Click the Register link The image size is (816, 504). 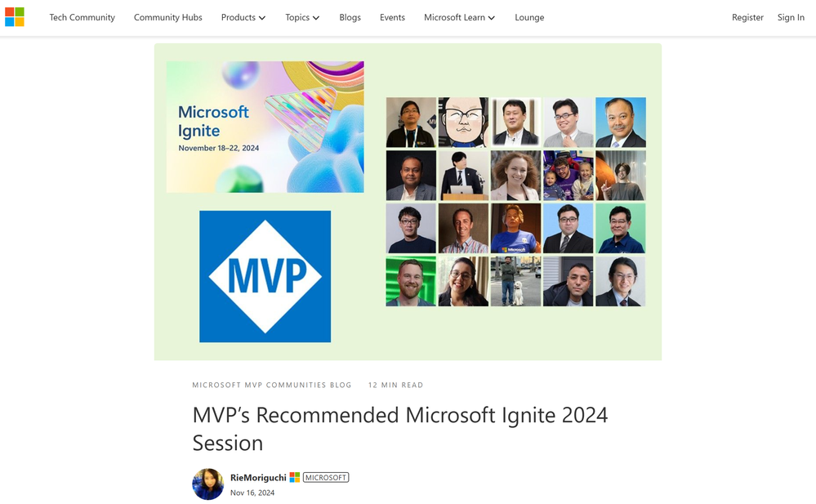tap(747, 17)
